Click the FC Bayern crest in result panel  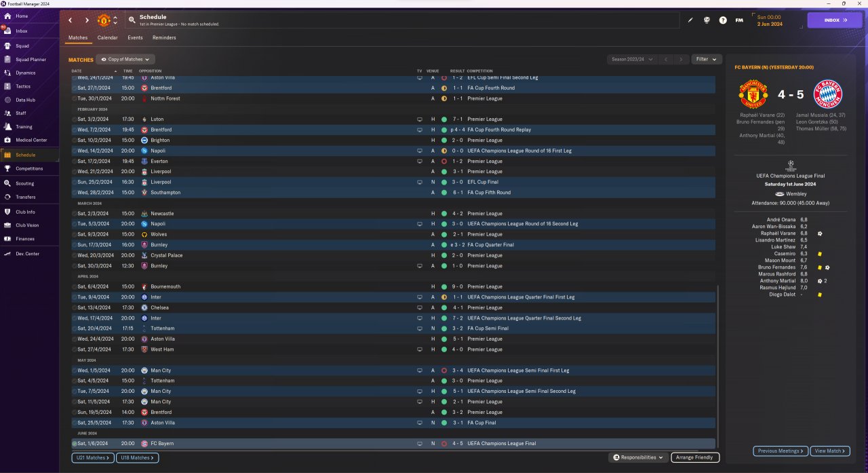click(827, 95)
